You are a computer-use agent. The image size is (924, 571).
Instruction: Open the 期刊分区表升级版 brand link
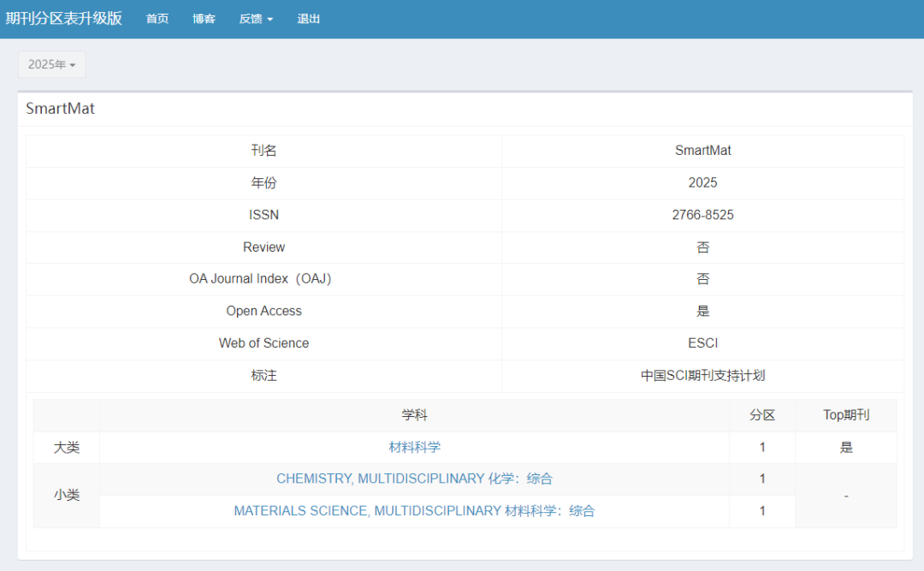pyautogui.click(x=63, y=18)
